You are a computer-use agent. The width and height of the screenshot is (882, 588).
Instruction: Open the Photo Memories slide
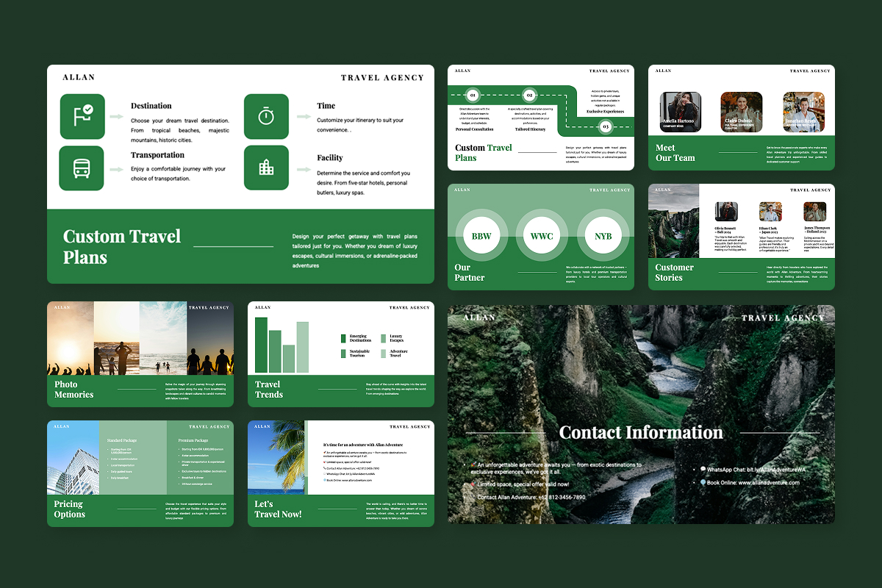140,354
